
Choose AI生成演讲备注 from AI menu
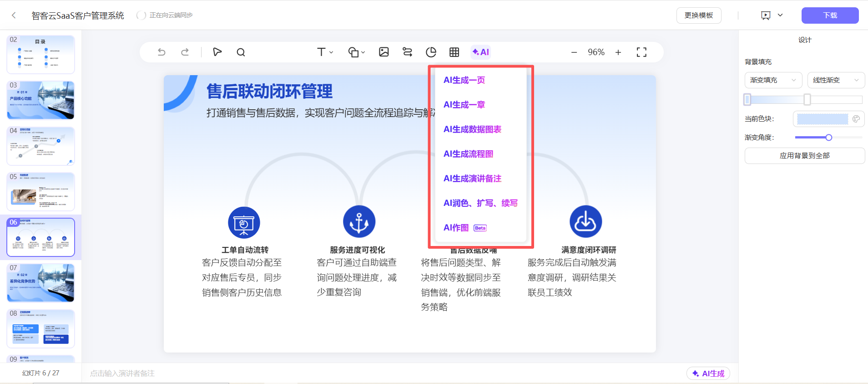(x=472, y=179)
